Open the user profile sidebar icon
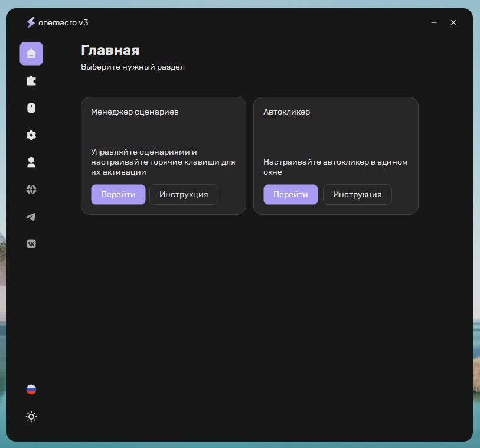Viewport: 480px width, 448px height. 31,162
